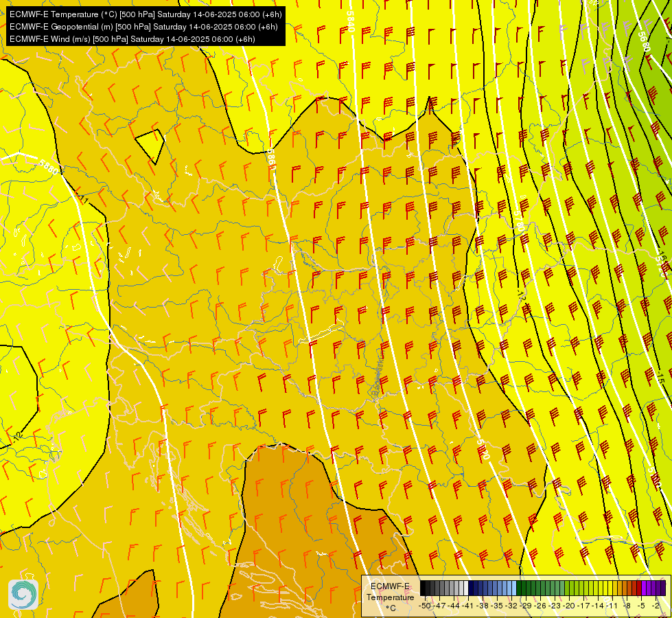Screen dimensions: 672x618
Task: Pick the black swatch at the legend's left end
Action: [x=422, y=588]
